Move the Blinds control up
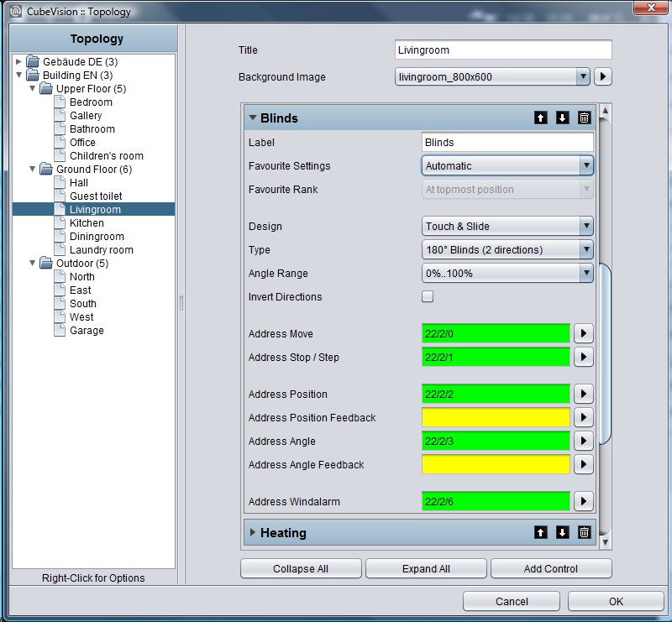 click(540, 118)
